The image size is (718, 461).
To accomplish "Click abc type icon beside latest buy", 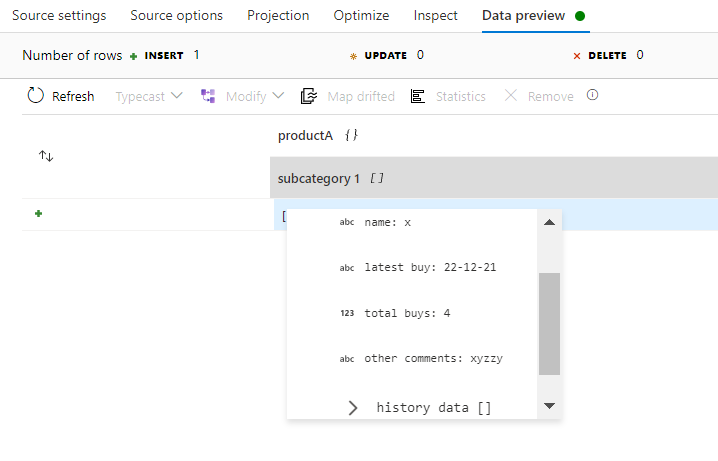I will pyautogui.click(x=347, y=268).
